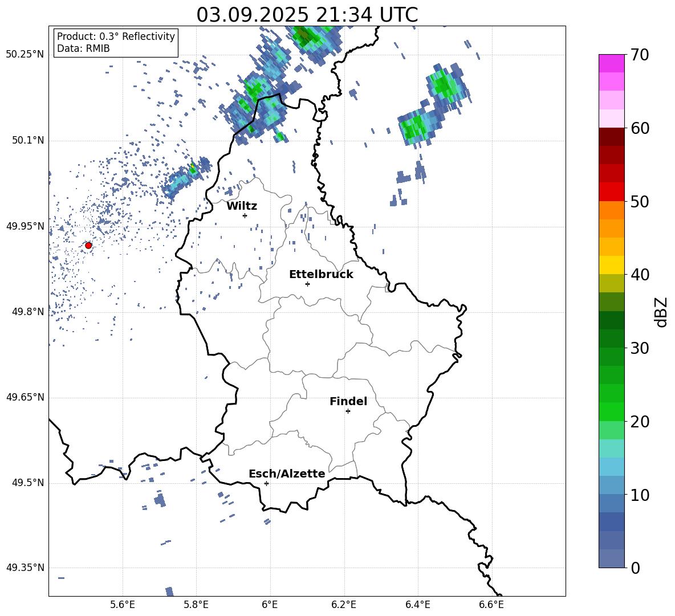This screenshot has width=675, height=616.
Task: Click the 49.65°N latitude label
Action: coord(25,397)
